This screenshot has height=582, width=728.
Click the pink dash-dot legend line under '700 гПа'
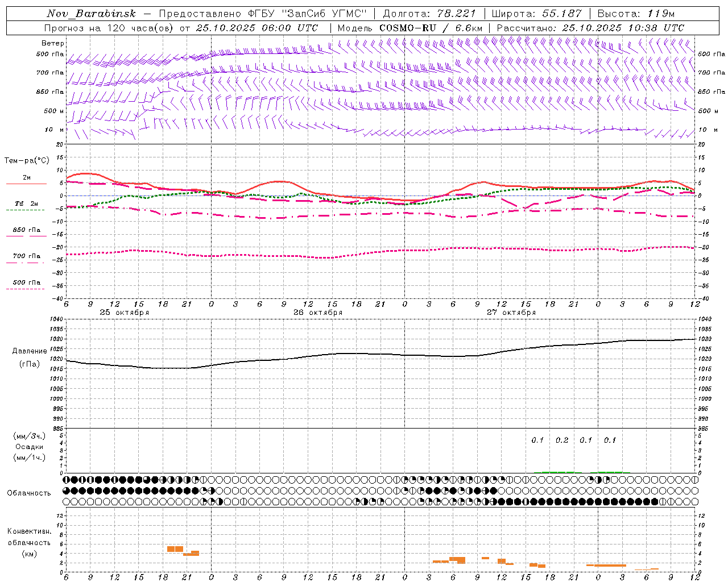point(25,263)
